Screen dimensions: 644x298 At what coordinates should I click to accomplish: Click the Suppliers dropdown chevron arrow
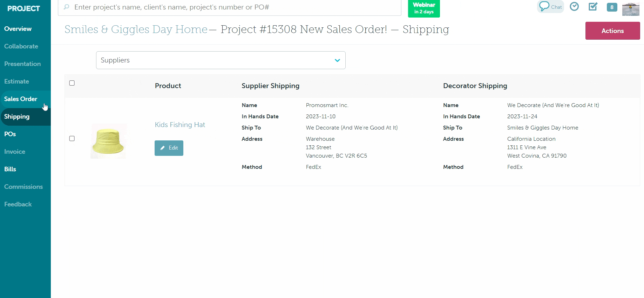[337, 60]
